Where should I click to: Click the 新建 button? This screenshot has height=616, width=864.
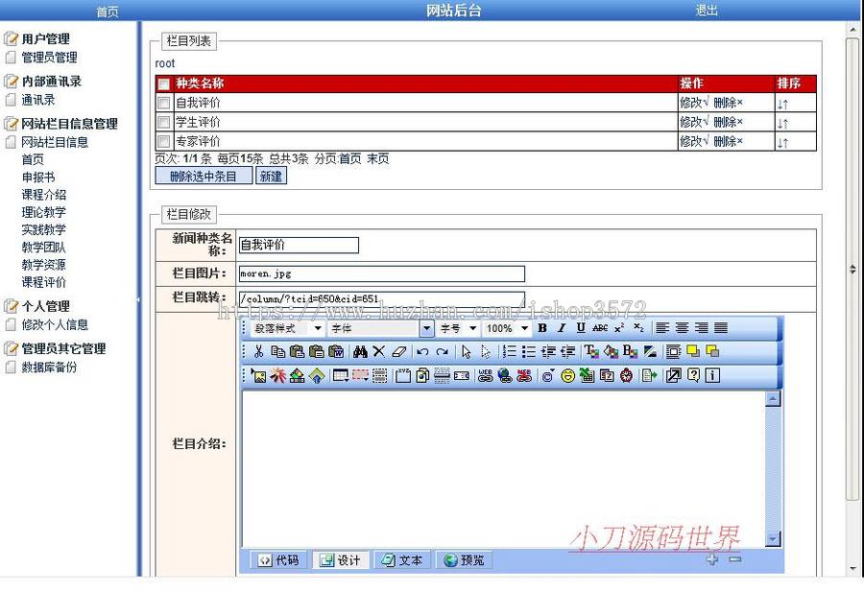[x=271, y=177]
